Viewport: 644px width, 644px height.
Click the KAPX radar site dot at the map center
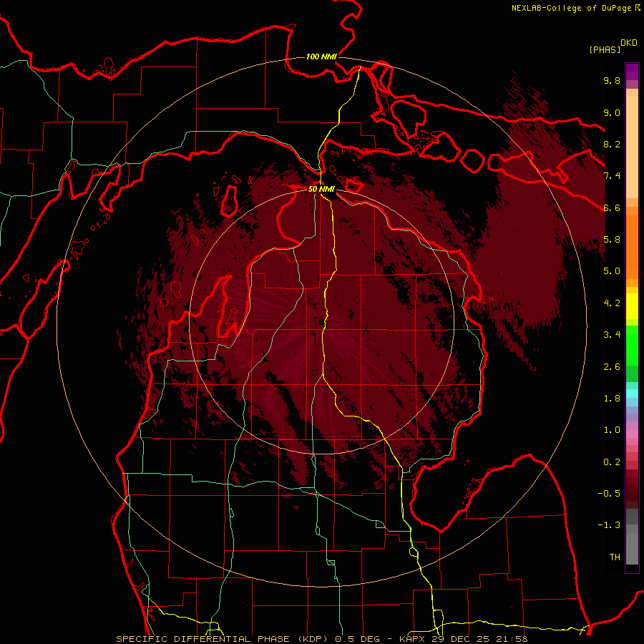pyautogui.click(x=321, y=322)
